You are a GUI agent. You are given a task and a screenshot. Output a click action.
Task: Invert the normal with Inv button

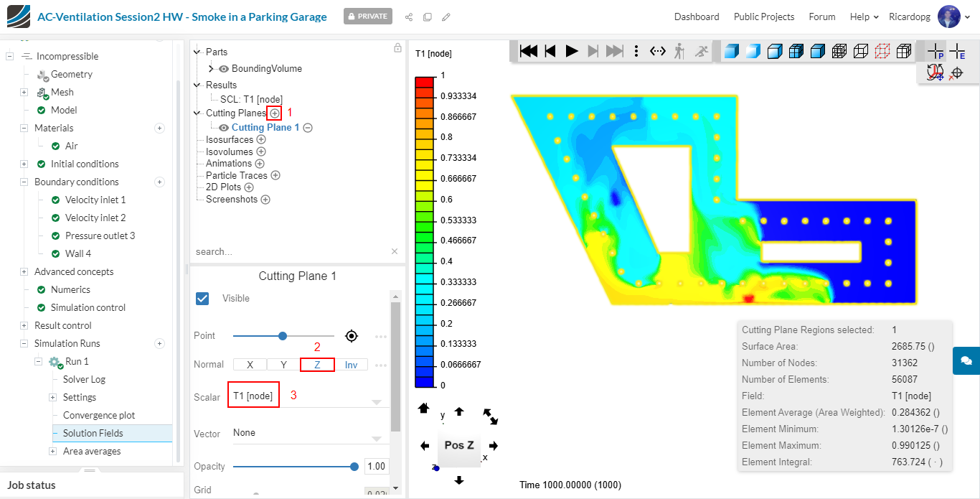click(351, 365)
